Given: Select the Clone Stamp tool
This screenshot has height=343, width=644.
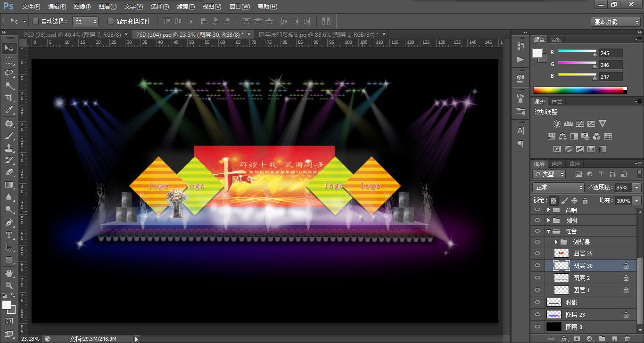Looking at the screenshot, I should (8, 148).
